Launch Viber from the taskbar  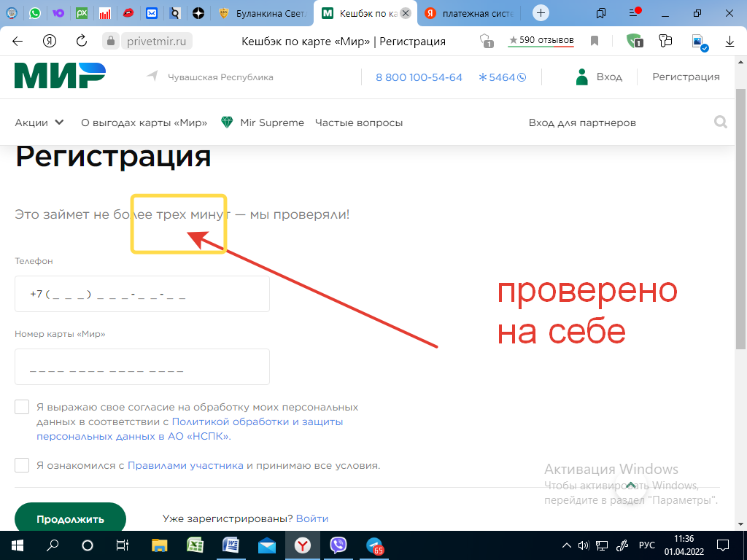[x=338, y=545]
